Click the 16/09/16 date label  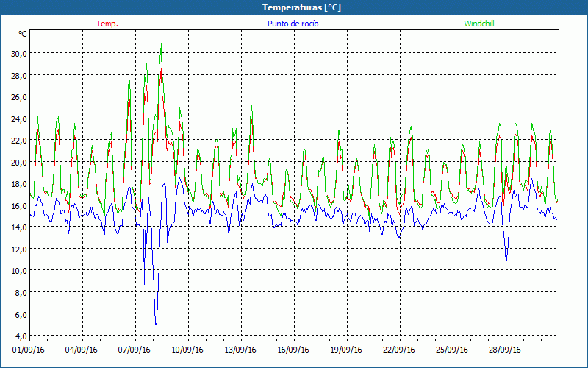(293, 350)
